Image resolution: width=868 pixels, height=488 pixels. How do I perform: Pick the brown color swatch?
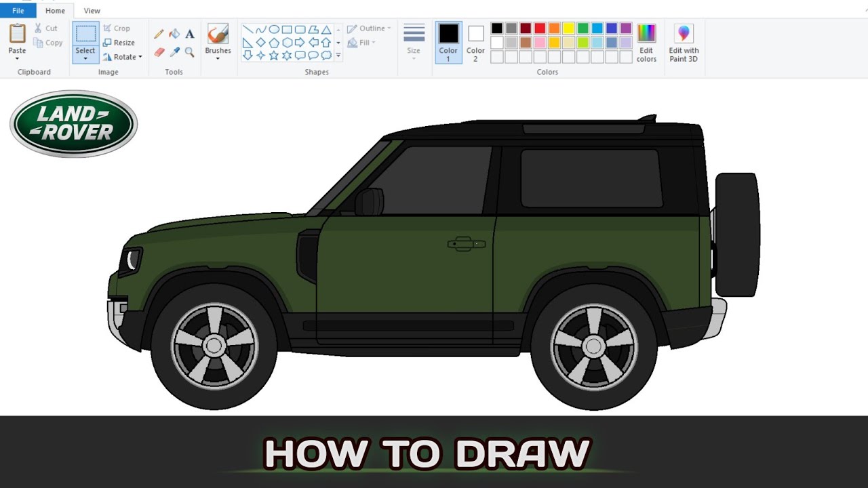(526, 43)
